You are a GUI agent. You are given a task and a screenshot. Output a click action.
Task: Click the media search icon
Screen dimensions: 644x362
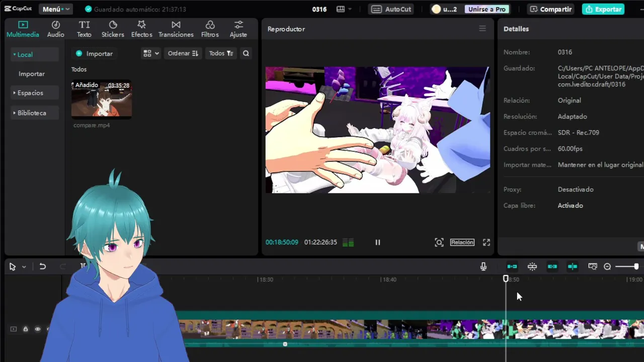[246, 53]
